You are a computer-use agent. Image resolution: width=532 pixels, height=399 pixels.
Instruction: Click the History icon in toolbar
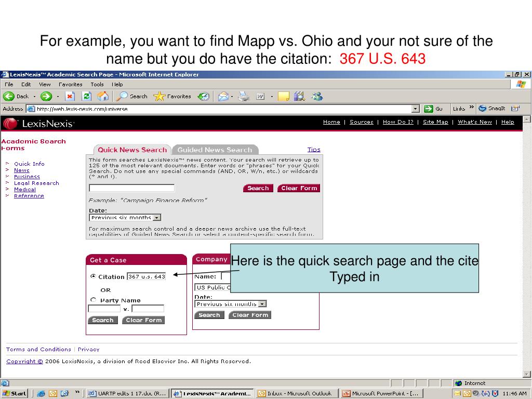tap(204, 96)
